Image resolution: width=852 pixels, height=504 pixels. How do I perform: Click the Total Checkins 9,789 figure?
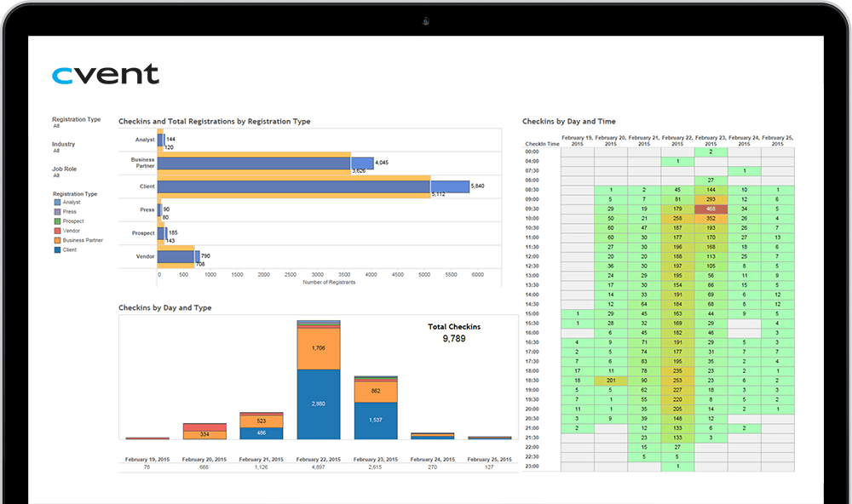click(453, 339)
